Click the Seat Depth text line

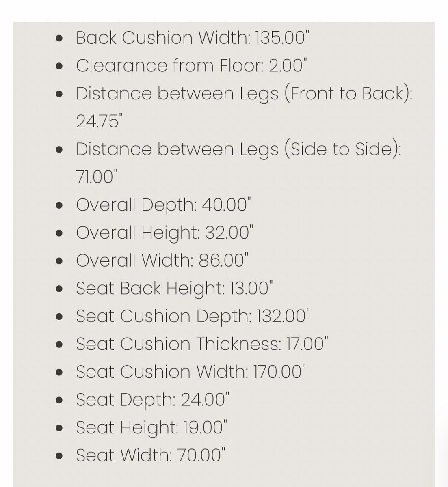point(153,400)
